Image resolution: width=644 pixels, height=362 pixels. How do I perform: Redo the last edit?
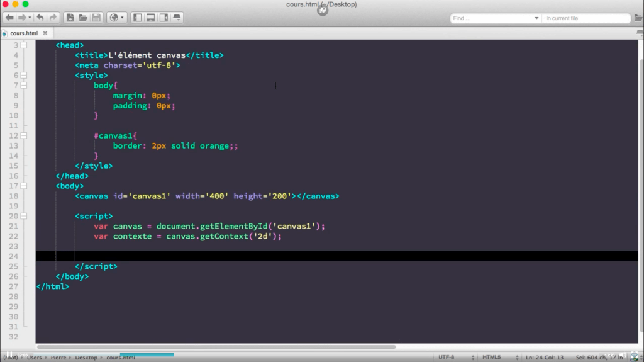pyautogui.click(x=53, y=18)
